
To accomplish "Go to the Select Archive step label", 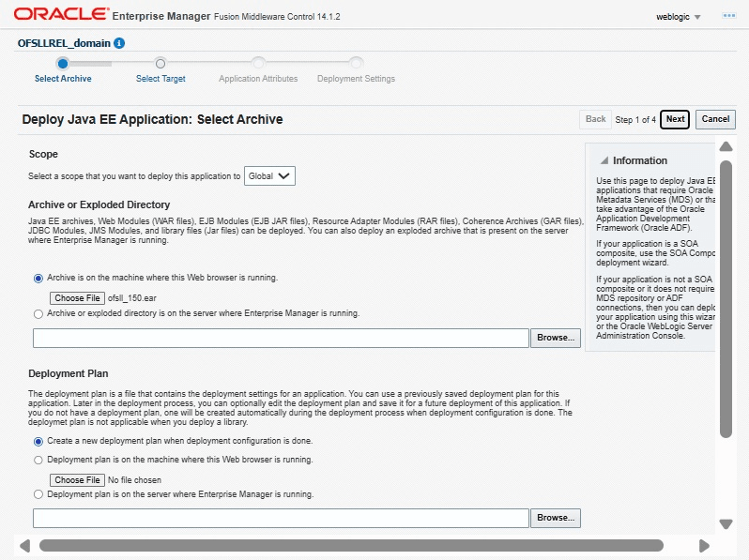I will pos(63,78).
